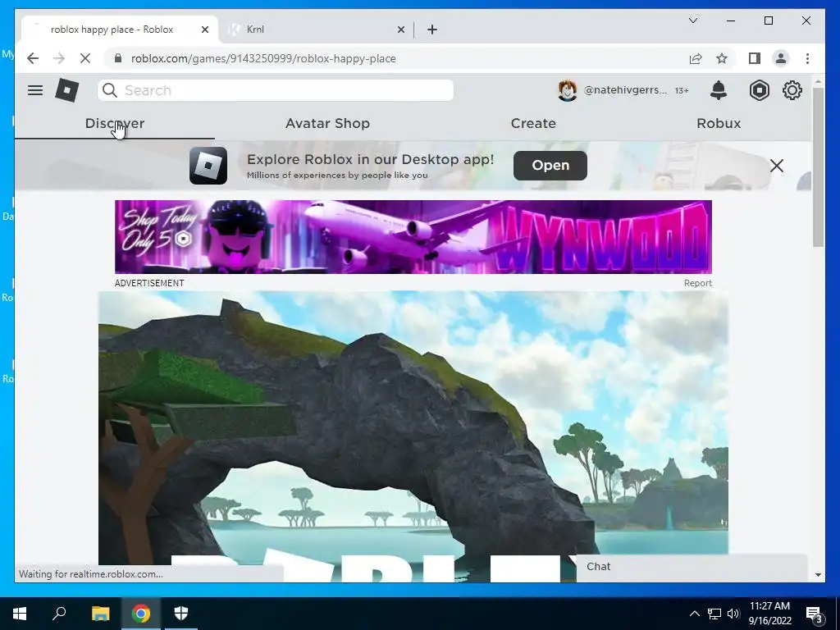Report the advertisement
Image resolution: width=840 pixels, height=630 pixels.
[x=697, y=283]
